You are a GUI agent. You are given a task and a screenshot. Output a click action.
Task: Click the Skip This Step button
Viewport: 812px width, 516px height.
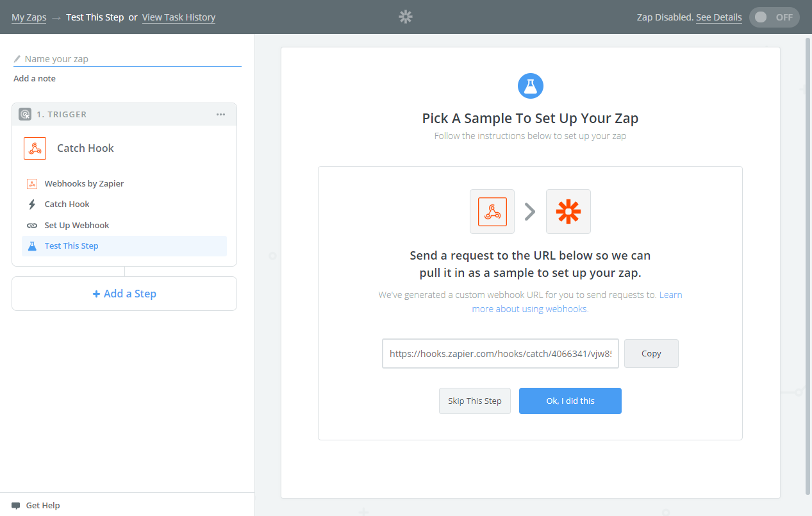[x=474, y=401]
